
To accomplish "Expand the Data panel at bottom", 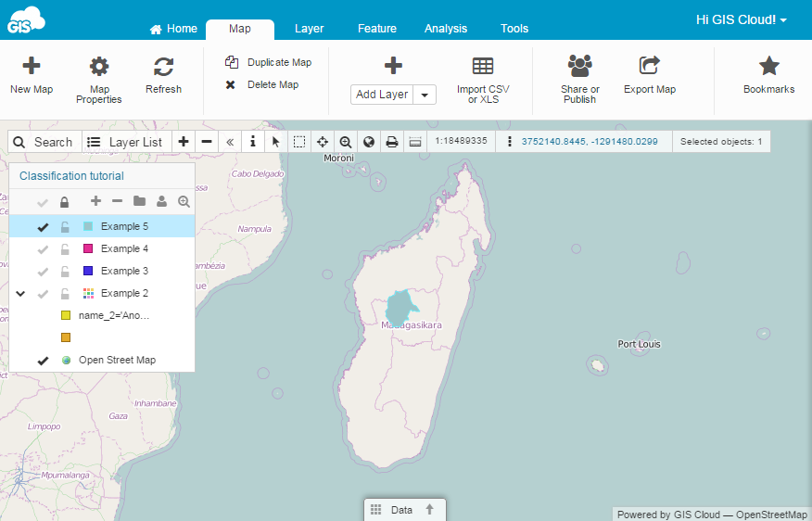I will [x=404, y=510].
